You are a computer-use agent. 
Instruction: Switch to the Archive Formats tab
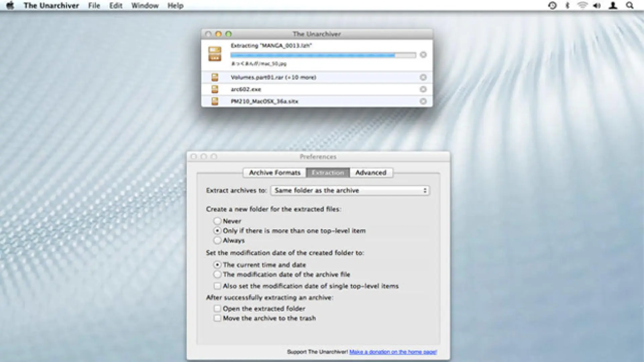[x=274, y=173]
